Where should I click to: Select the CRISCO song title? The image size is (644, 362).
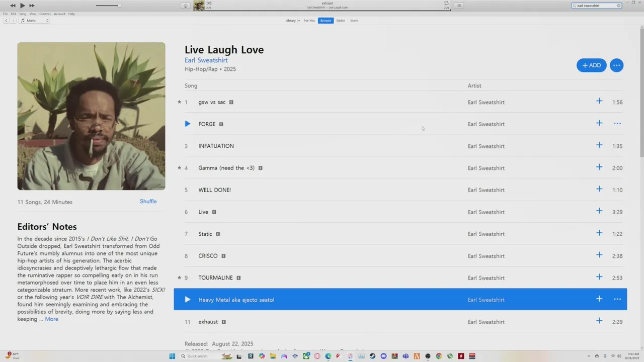208,256
